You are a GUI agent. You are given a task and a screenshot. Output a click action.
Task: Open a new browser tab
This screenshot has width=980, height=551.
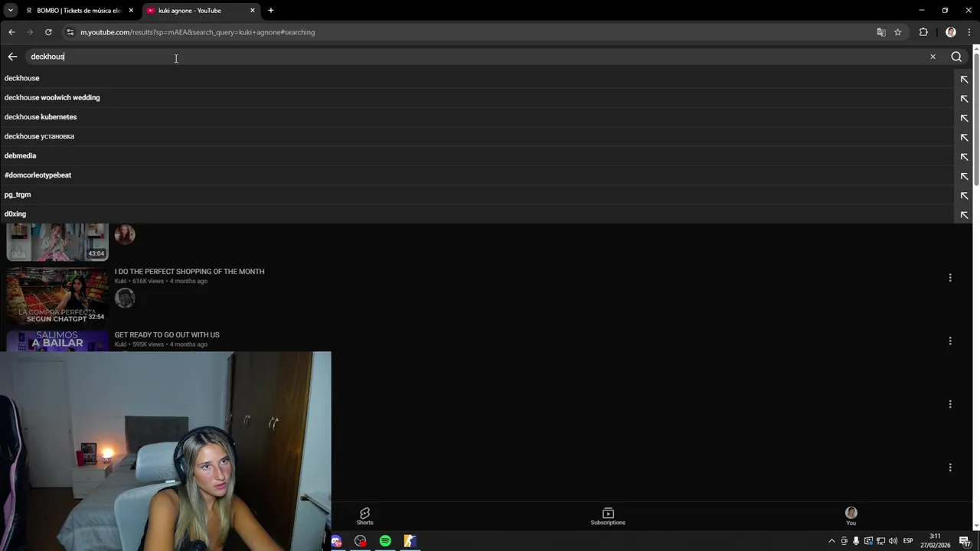pos(270,11)
